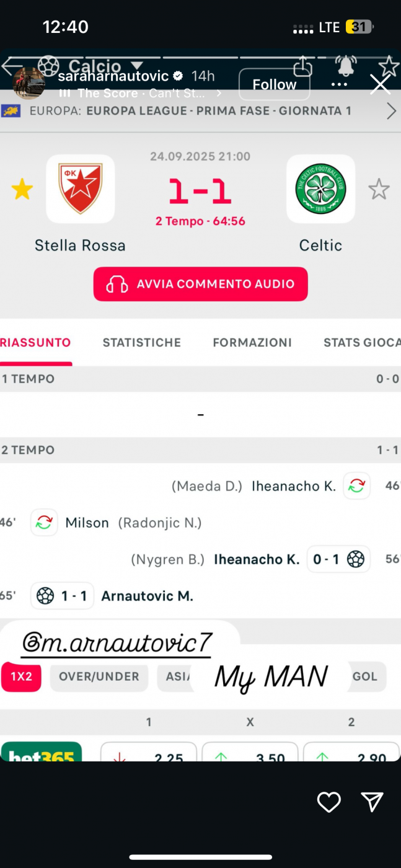Tap the saraharnautovic profile picture
Viewport: 401px width, 868px height.
29,83
